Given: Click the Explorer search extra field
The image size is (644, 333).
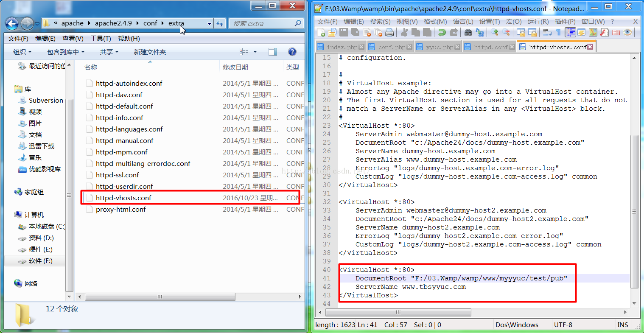Looking at the screenshot, I should 266,23.
